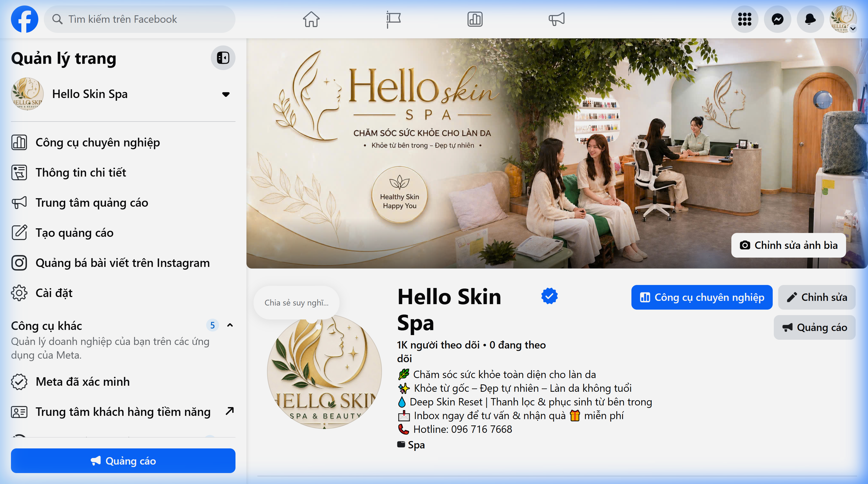
Task: Open Quảng bá bài viết trên Instagram
Action: point(123,263)
